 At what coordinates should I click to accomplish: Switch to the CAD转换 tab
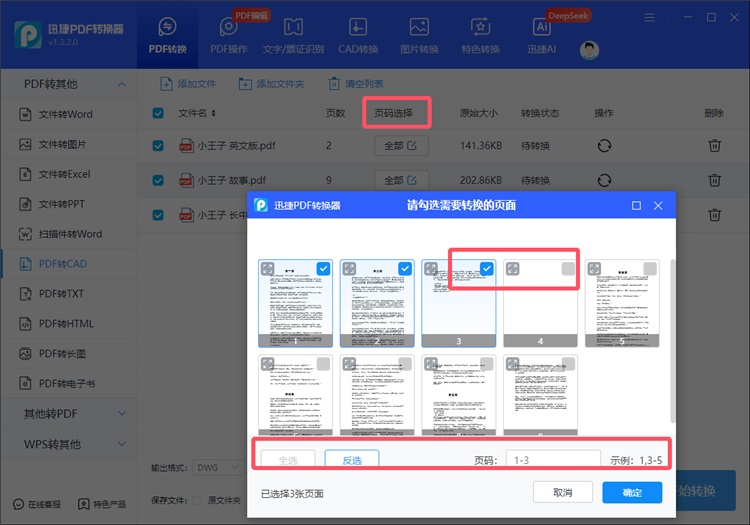[358, 35]
